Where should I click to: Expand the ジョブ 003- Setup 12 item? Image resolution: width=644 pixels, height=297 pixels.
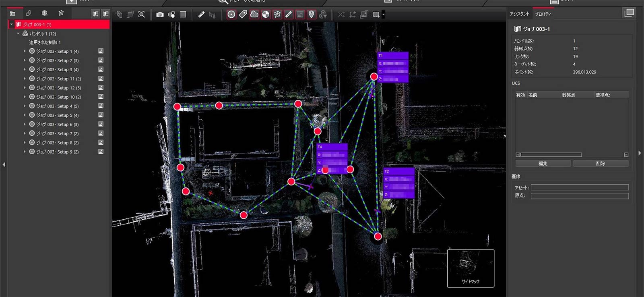tap(25, 88)
